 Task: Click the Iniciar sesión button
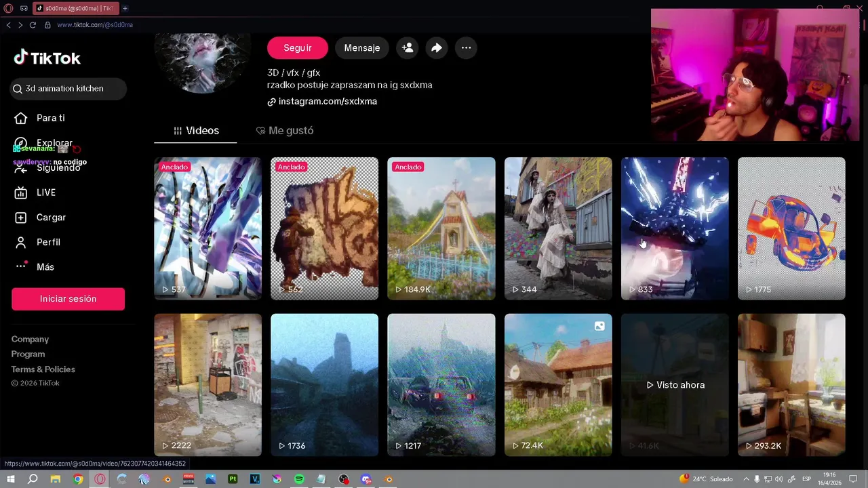click(68, 299)
